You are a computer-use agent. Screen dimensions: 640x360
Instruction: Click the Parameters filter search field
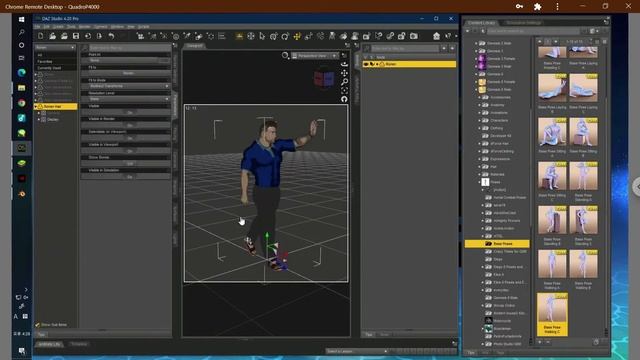coord(129,48)
